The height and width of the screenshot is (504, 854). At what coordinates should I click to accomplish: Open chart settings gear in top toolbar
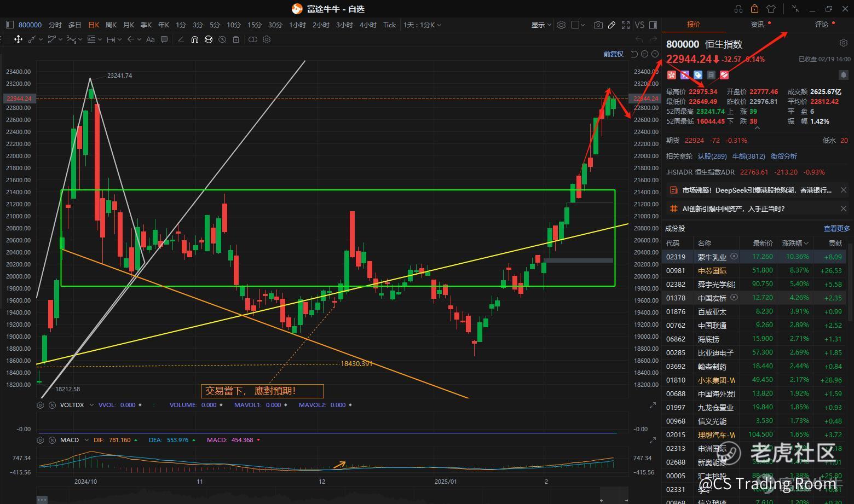click(x=561, y=25)
